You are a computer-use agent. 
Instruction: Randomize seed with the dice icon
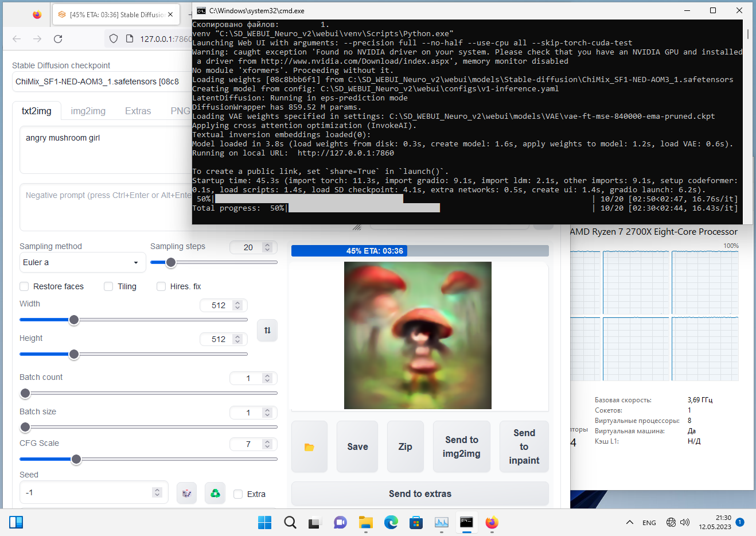tap(187, 493)
